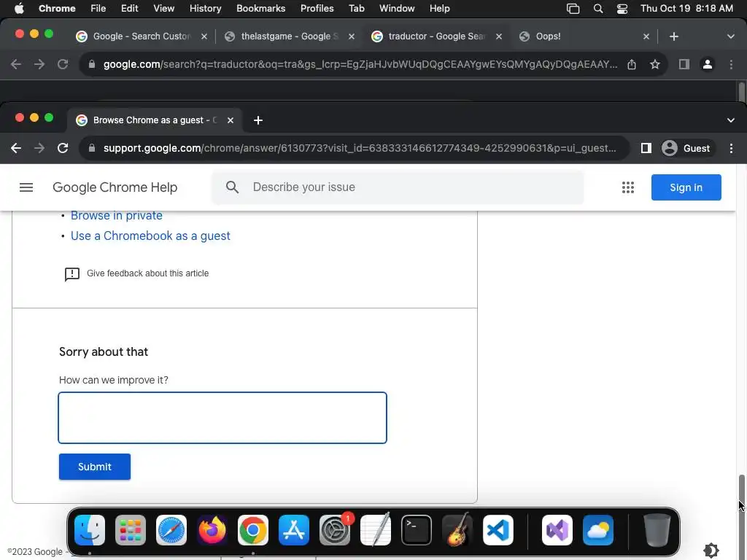Open System Settings from the Dock
The image size is (747, 560).
coord(335,529)
